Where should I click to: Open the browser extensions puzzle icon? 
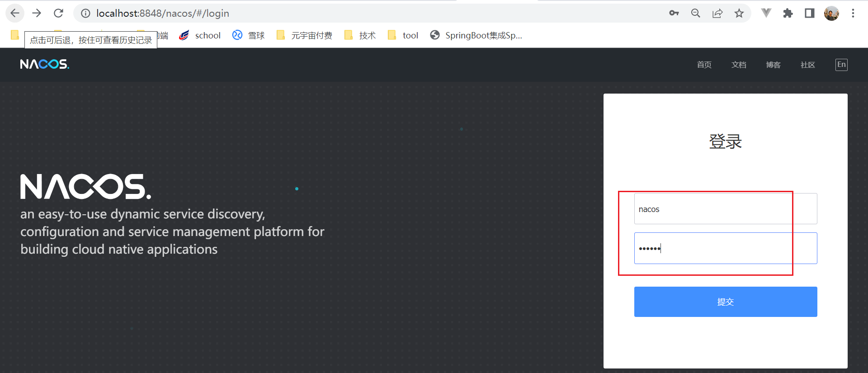coord(788,13)
